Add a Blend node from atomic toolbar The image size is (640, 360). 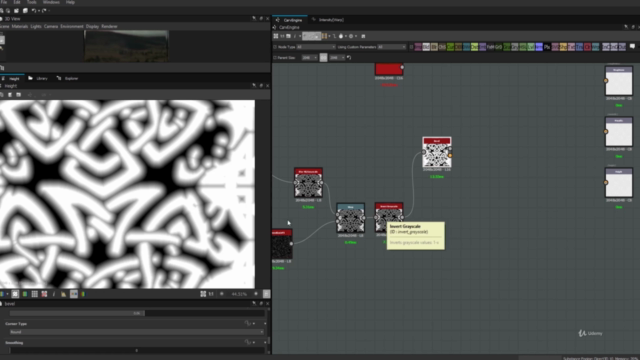426,47
